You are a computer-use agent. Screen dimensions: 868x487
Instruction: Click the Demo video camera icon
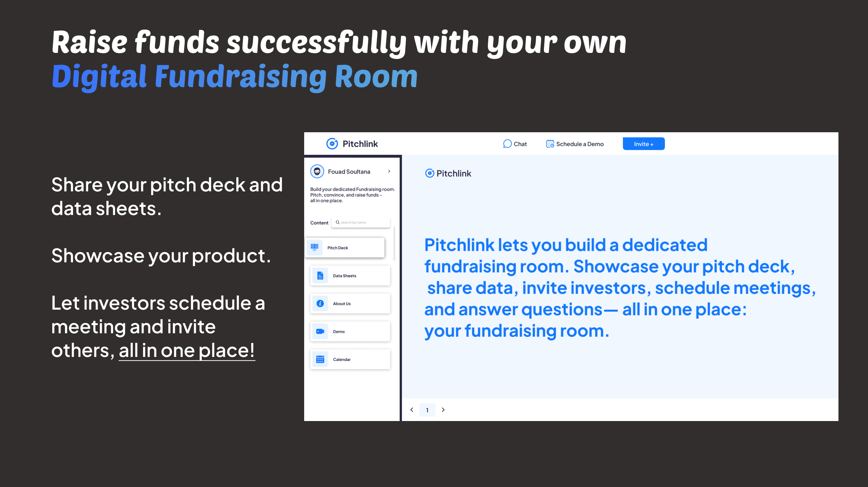[319, 331]
